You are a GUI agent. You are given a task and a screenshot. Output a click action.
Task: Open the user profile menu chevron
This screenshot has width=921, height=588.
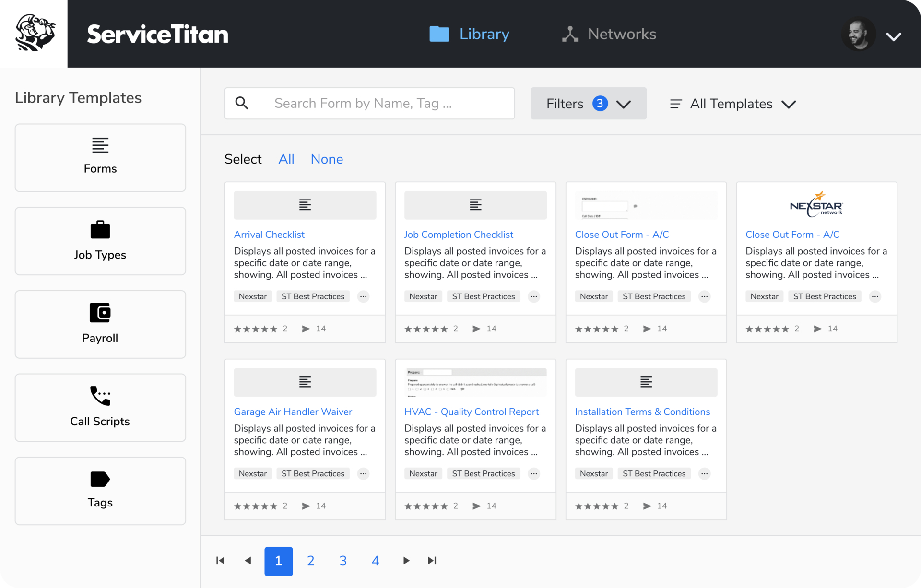click(x=893, y=36)
